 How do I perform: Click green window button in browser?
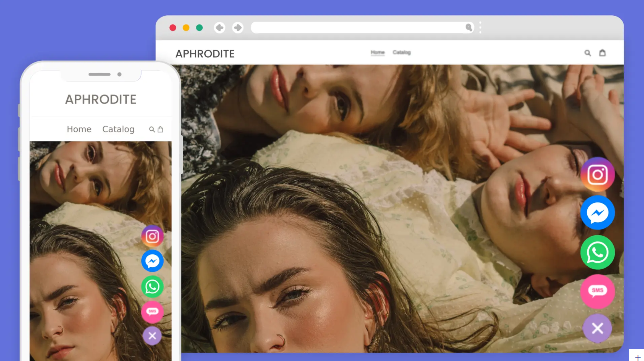click(199, 28)
